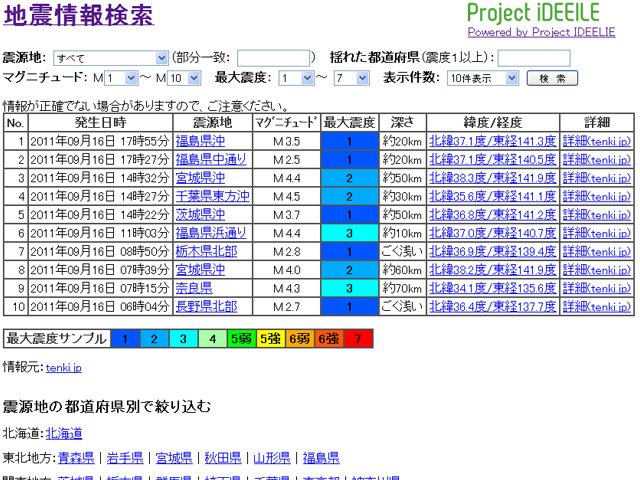Focus the 揺れた都道府県 input field
This screenshot has width=640, height=480.
point(533,58)
